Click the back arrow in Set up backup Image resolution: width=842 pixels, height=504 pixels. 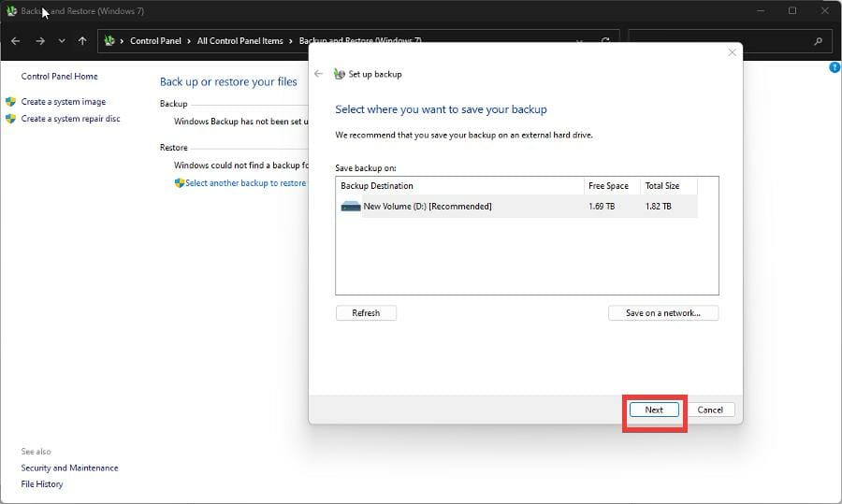(x=318, y=74)
